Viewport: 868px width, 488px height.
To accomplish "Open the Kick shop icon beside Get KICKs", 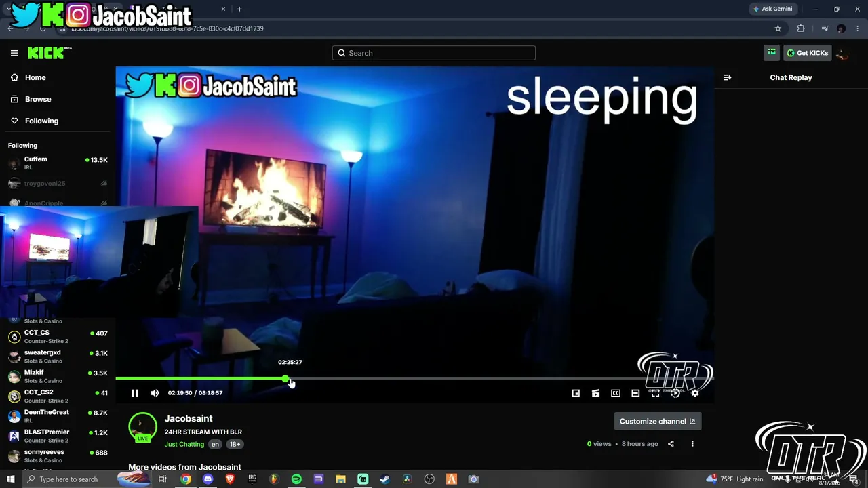I will [x=772, y=53].
